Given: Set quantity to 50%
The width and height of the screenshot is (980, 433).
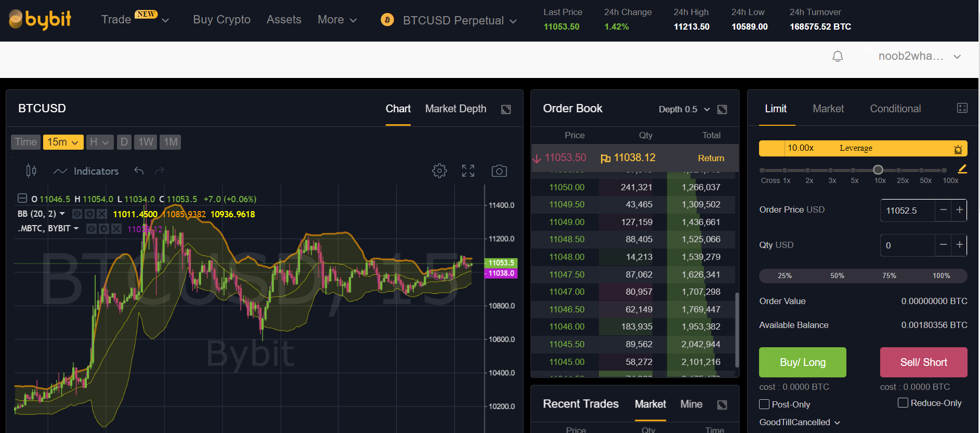Looking at the screenshot, I should coord(837,275).
